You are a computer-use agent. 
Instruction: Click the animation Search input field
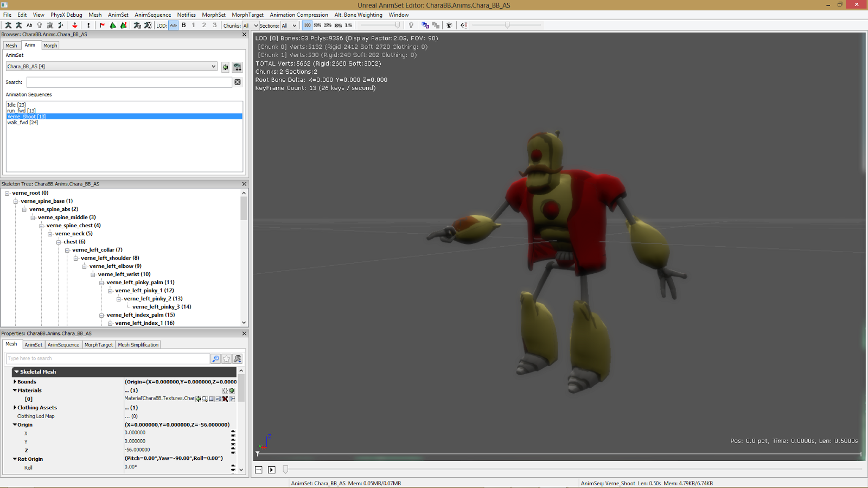[129, 82]
